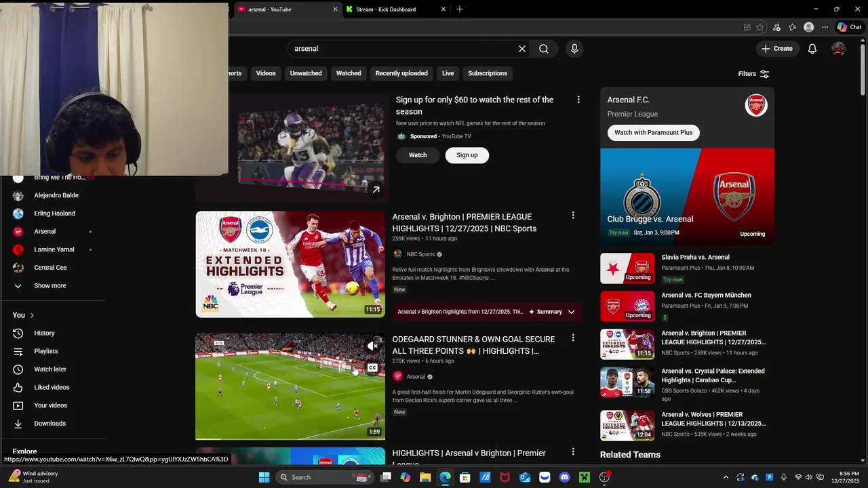Open Arsenal v. Wolves highlights result
The width and height of the screenshot is (868, 488).
coord(687,425)
